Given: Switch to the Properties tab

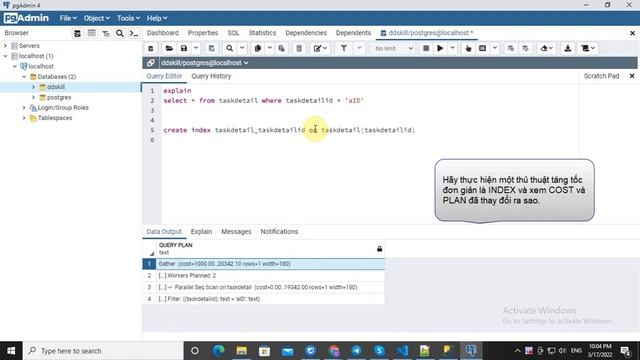Looking at the screenshot, I should pyautogui.click(x=203, y=33).
